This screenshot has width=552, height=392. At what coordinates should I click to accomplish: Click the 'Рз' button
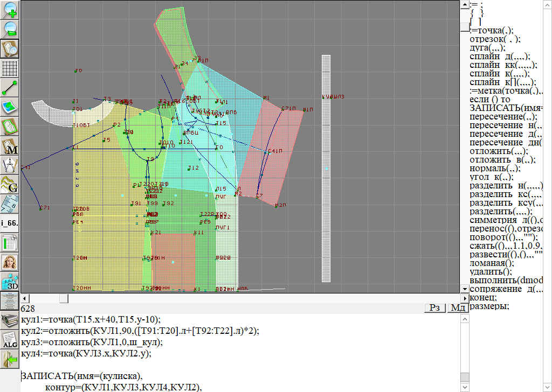pos(435,307)
